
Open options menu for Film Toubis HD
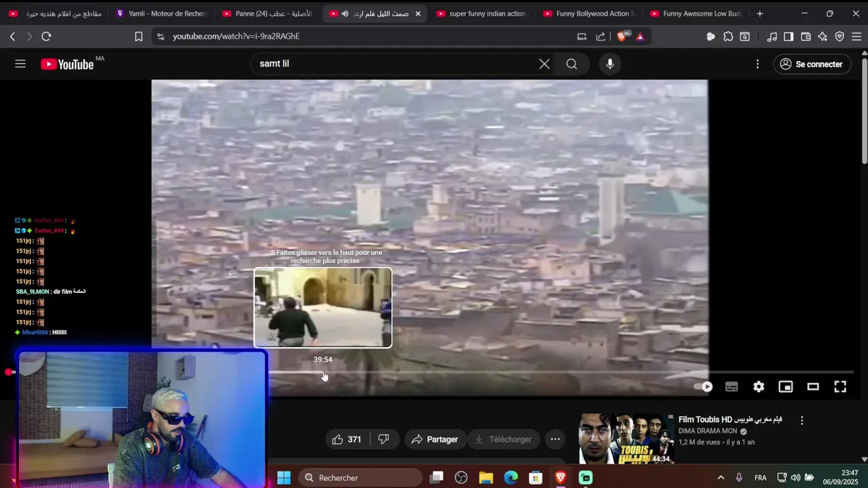pos(802,420)
